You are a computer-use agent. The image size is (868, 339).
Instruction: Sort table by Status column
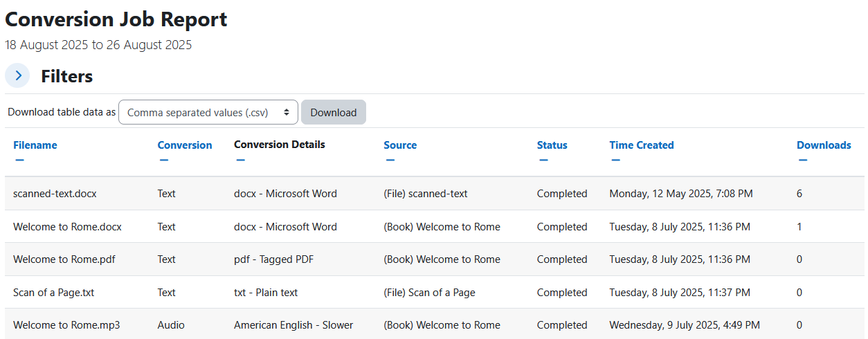552,145
